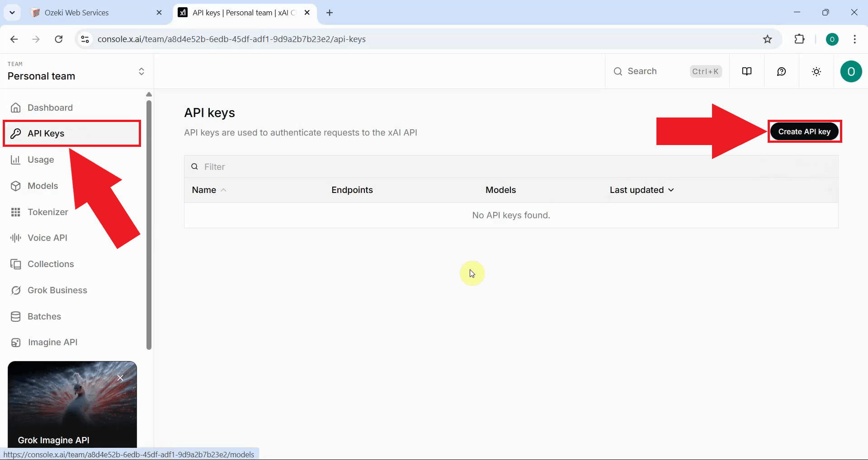Bookmark this page with the star icon

767,39
